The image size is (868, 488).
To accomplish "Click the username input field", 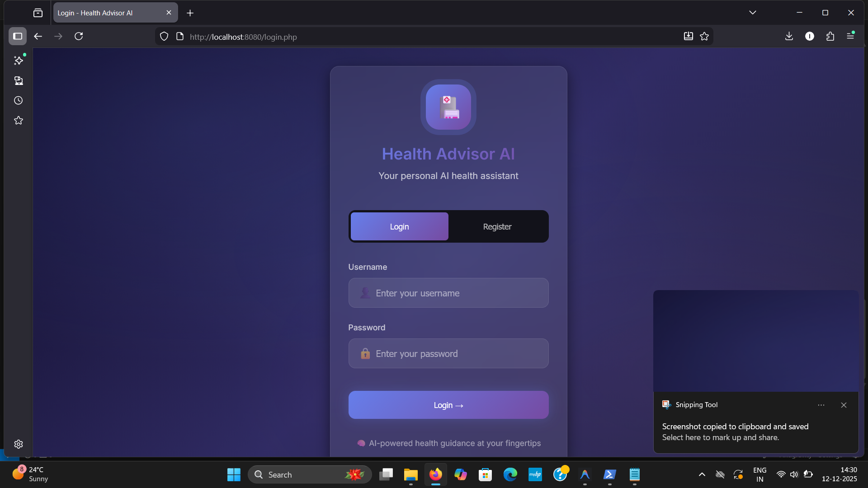I will (x=448, y=293).
